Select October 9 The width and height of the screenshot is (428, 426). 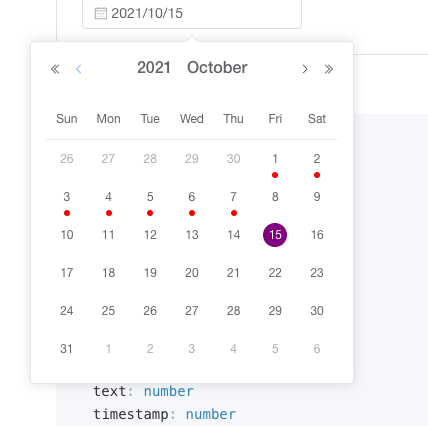pos(317,197)
